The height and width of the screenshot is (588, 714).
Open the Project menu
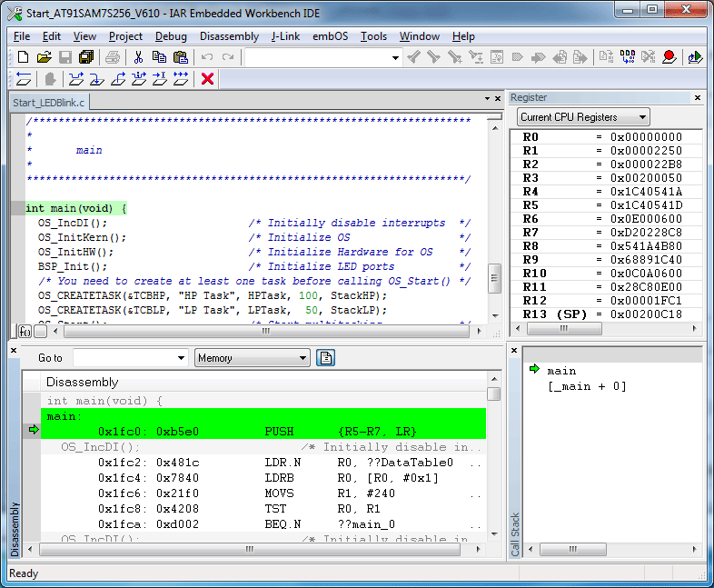pos(125,36)
